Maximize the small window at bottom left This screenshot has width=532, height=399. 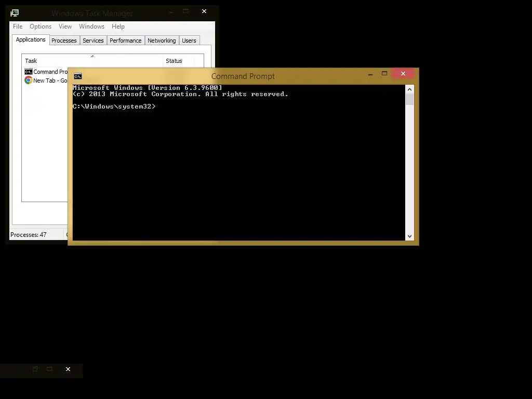click(49, 369)
